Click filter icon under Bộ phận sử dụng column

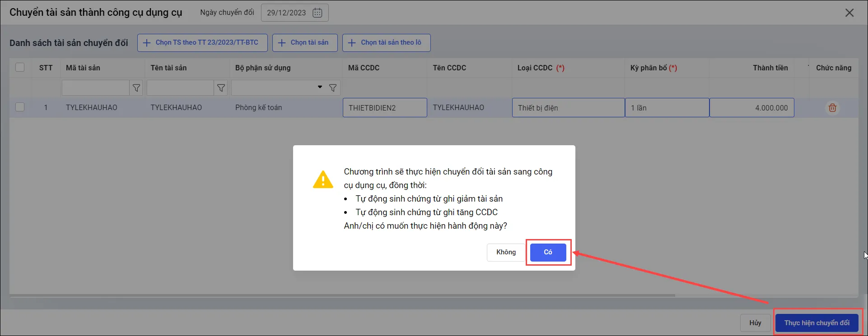pos(333,88)
